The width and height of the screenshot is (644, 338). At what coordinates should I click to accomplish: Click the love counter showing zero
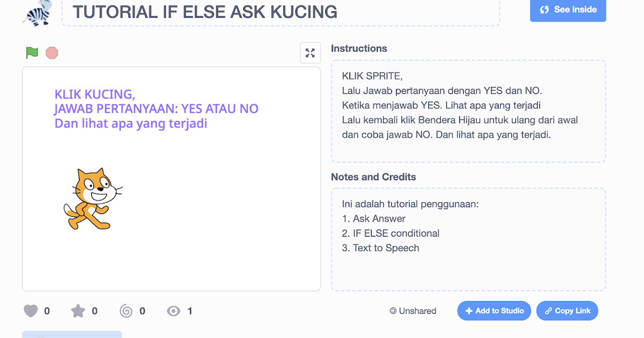coord(47,311)
